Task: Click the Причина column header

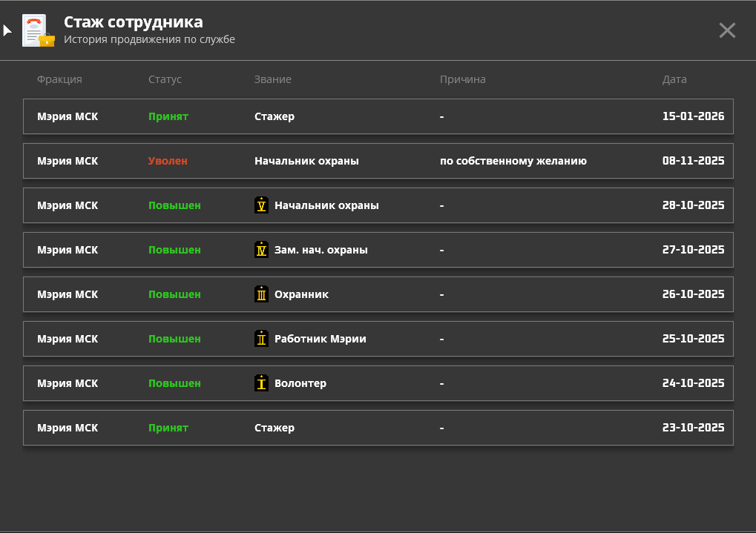Action: pos(462,79)
